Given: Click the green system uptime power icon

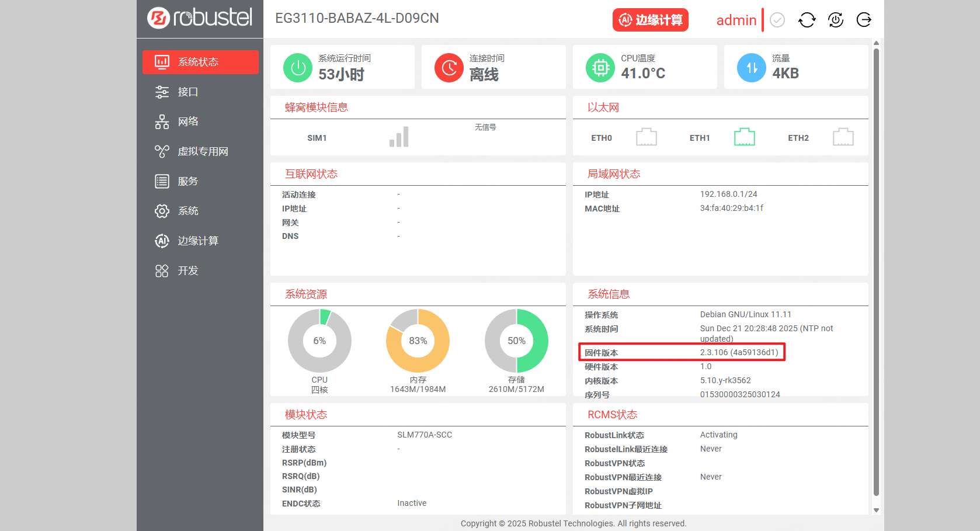Looking at the screenshot, I should click(298, 68).
